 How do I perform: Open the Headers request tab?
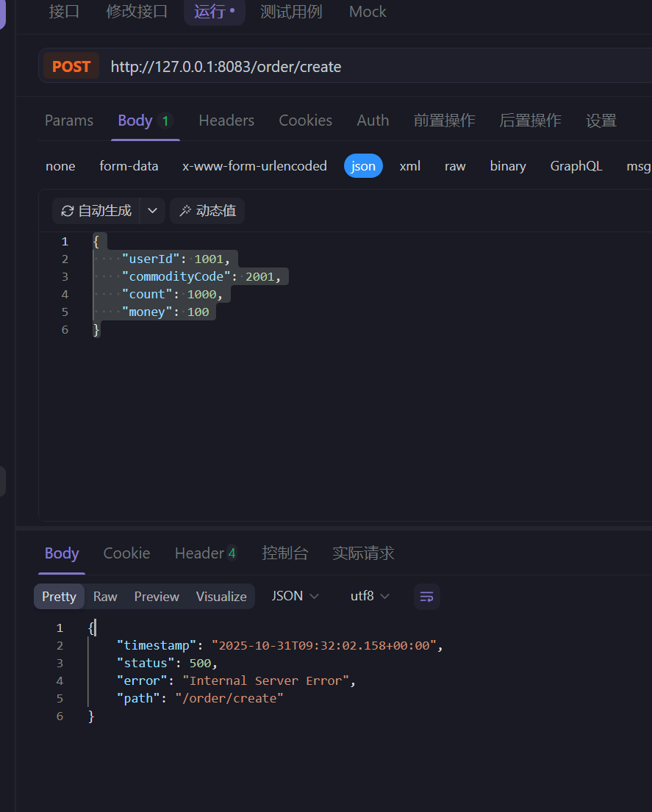pos(226,120)
